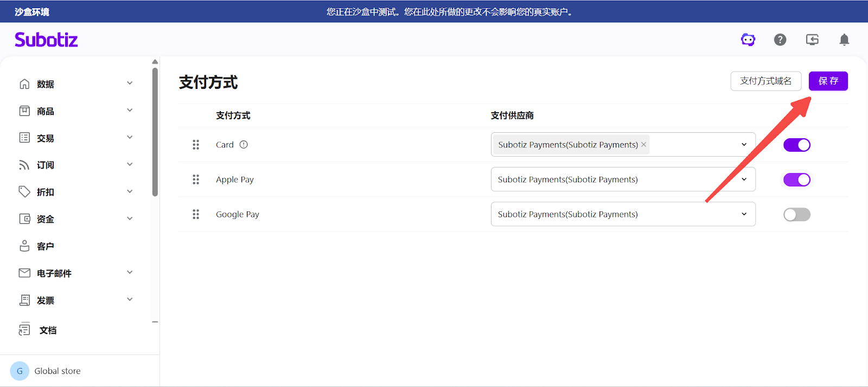Enable the Google Pay toggle

coord(796,215)
